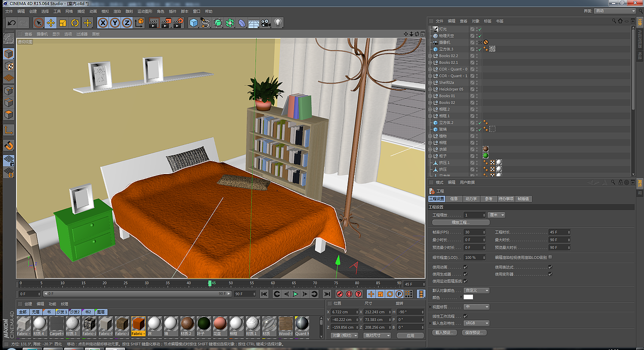The image size is (644, 350).
Task: Add a floor environment object icon
Action: click(254, 23)
